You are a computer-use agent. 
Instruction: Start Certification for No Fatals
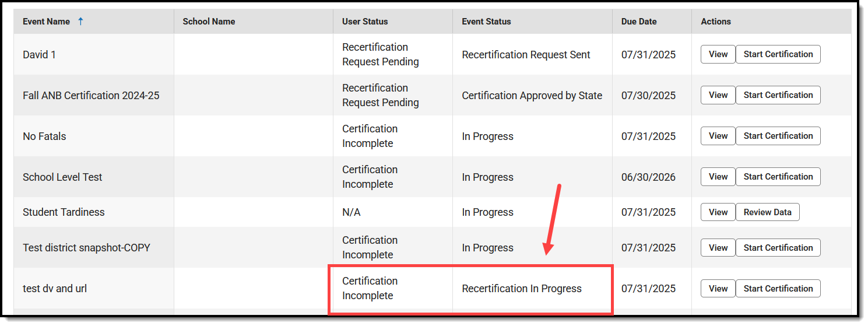click(778, 136)
